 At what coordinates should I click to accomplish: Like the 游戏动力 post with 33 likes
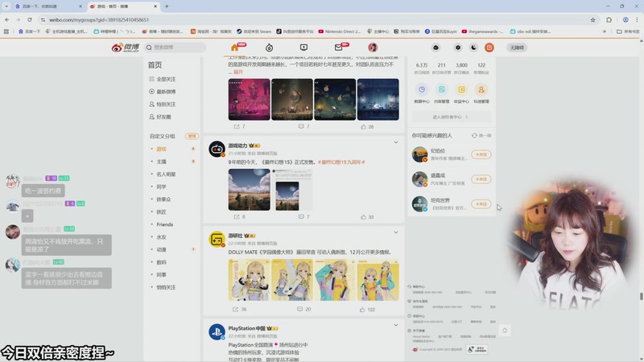coord(367,216)
